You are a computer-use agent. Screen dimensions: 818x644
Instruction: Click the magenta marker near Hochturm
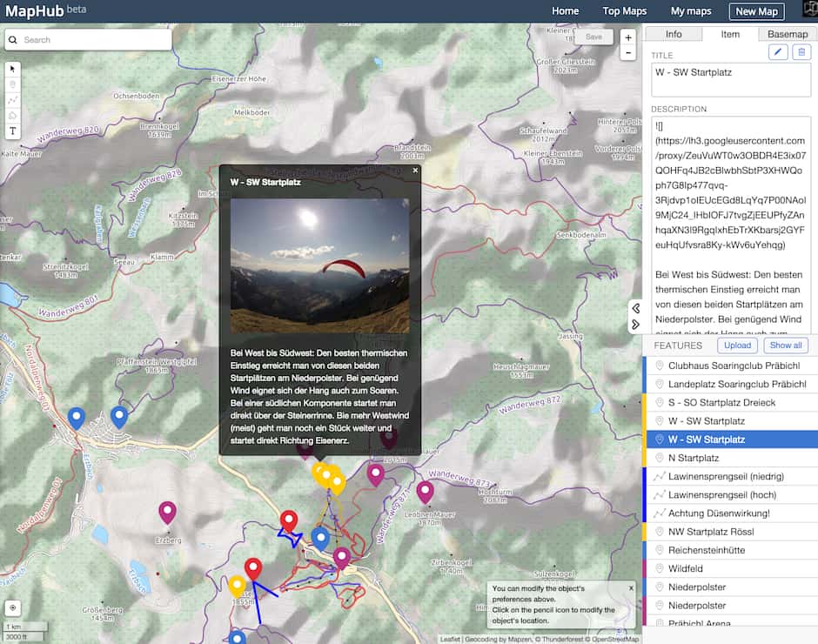click(426, 492)
